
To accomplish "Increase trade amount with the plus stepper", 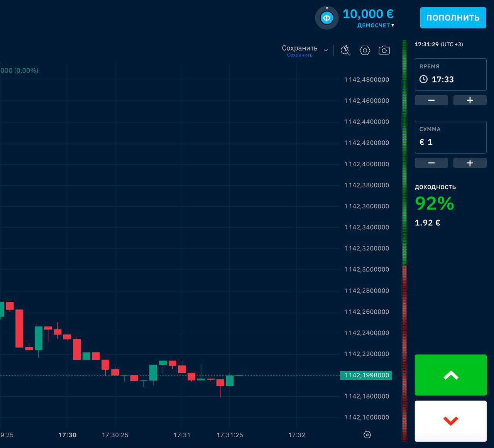I will 470,162.
